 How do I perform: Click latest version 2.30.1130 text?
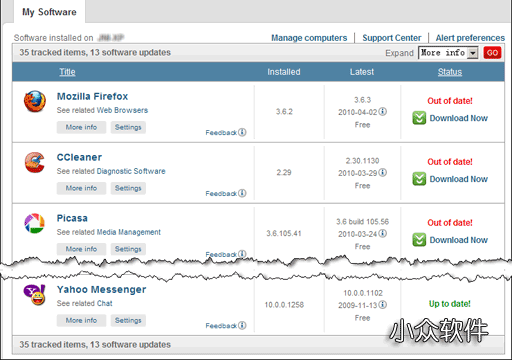pos(362,161)
